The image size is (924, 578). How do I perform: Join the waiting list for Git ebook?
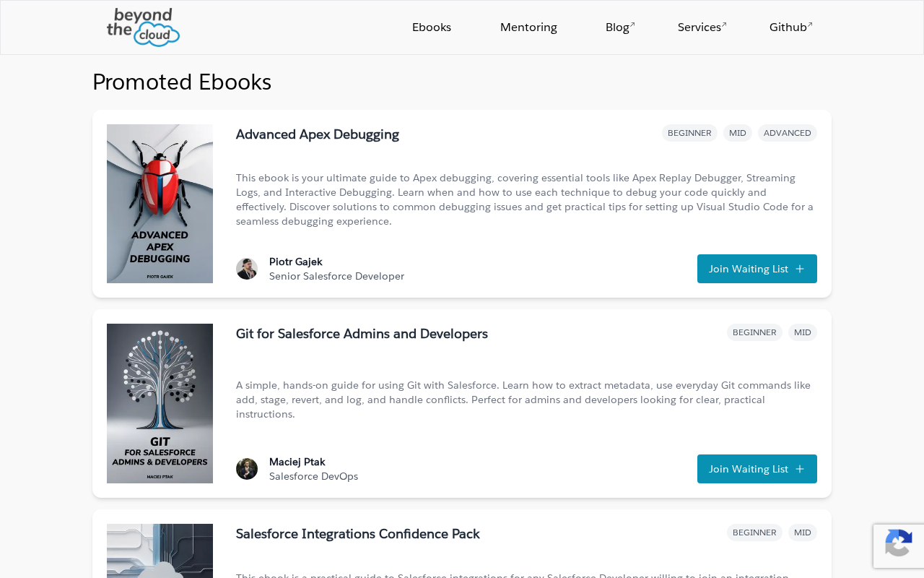tap(757, 469)
